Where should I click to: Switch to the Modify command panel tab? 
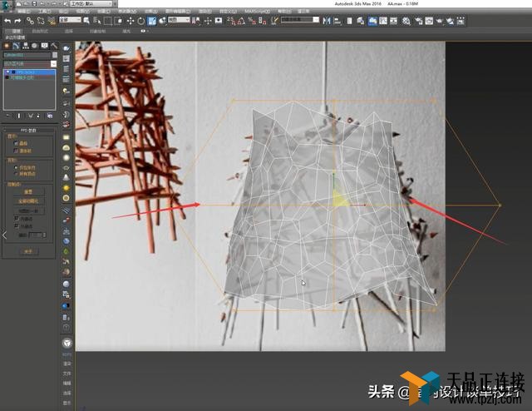coord(16,46)
